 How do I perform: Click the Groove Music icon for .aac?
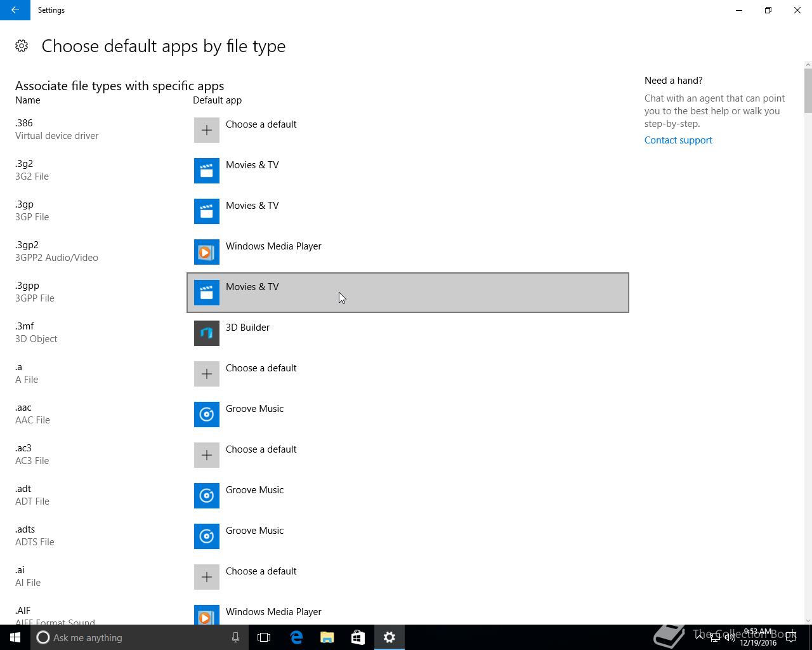pyautogui.click(x=207, y=415)
